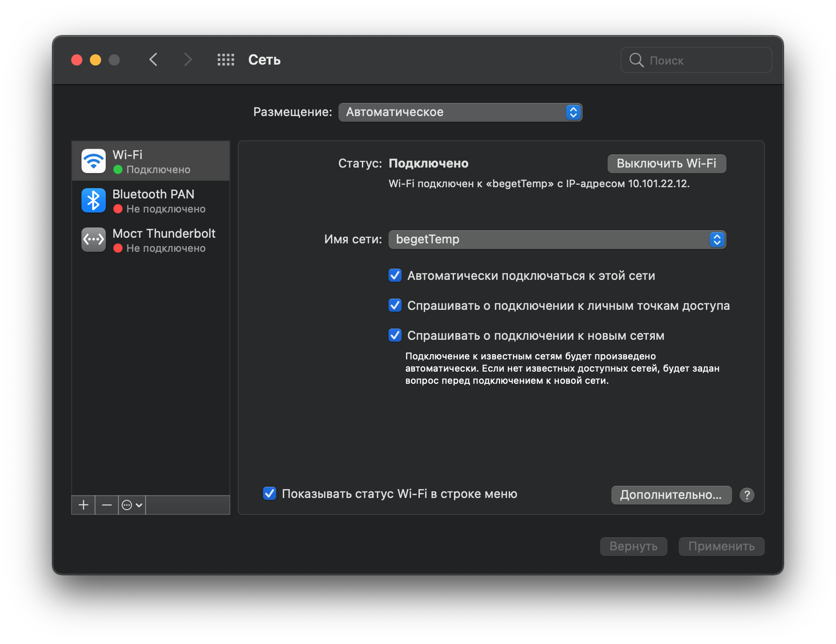Click red status dot under Bluetooth PAN
836x644 pixels.
(118, 209)
